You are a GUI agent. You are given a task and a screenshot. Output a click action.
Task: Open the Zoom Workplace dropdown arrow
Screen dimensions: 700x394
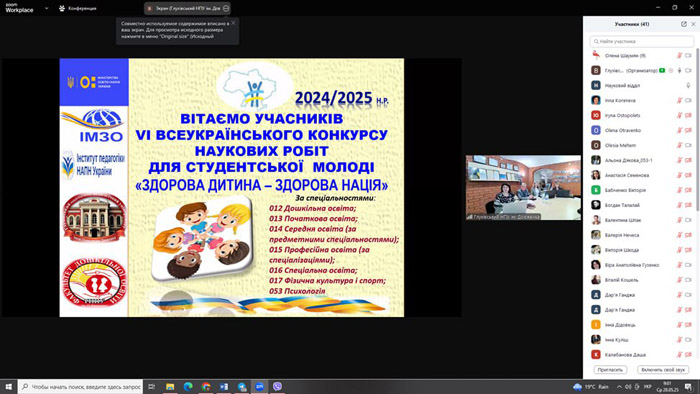click(x=46, y=8)
